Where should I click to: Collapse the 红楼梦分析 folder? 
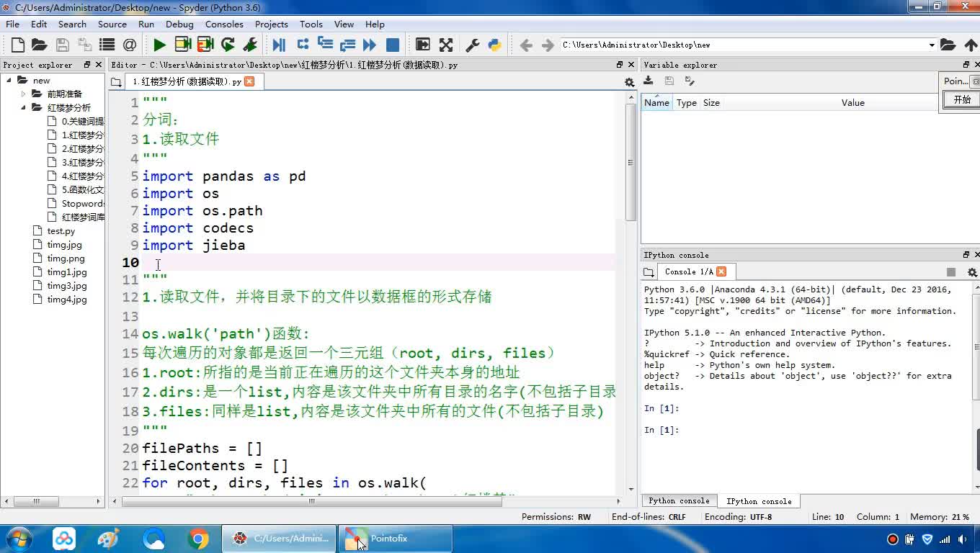23,107
